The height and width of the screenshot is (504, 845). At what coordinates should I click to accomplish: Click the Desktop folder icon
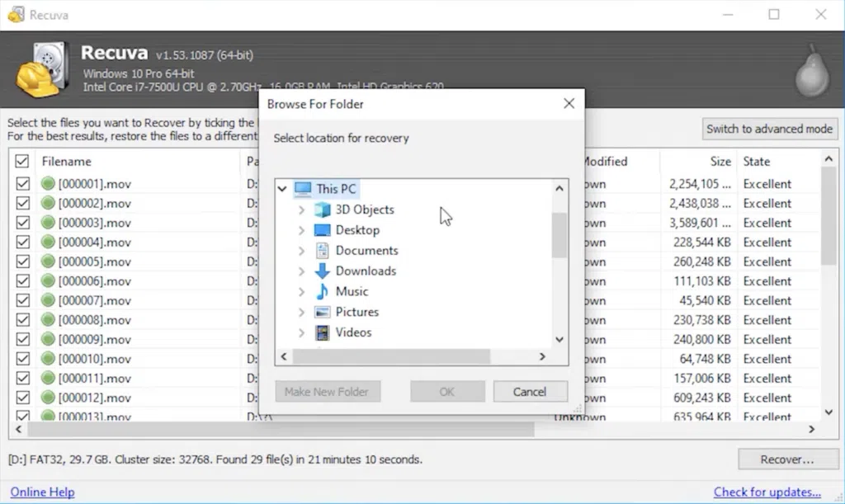(x=323, y=230)
